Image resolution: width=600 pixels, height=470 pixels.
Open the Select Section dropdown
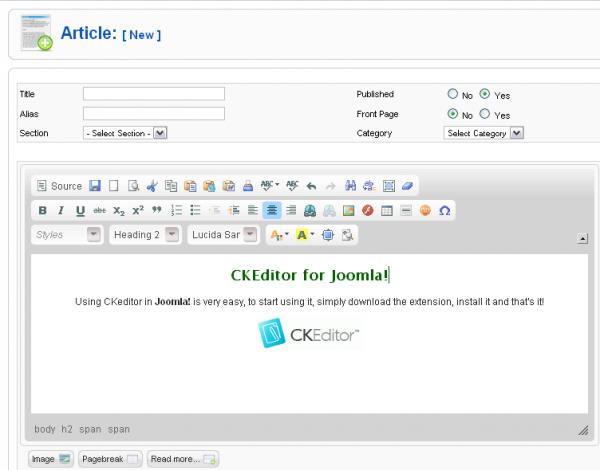pos(125,133)
